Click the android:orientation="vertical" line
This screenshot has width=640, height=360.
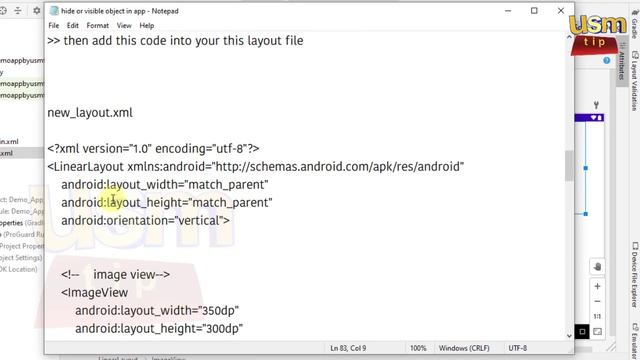tap(145, 220)
